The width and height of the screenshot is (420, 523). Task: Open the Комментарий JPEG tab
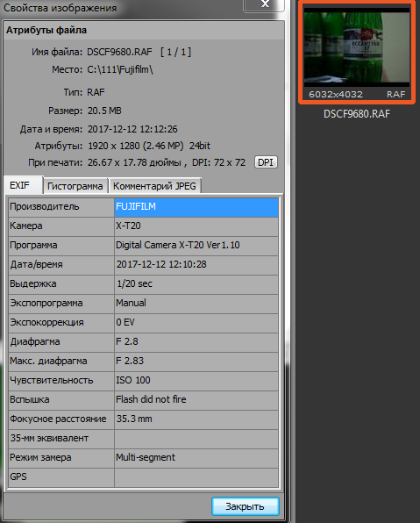click(154, 186)
